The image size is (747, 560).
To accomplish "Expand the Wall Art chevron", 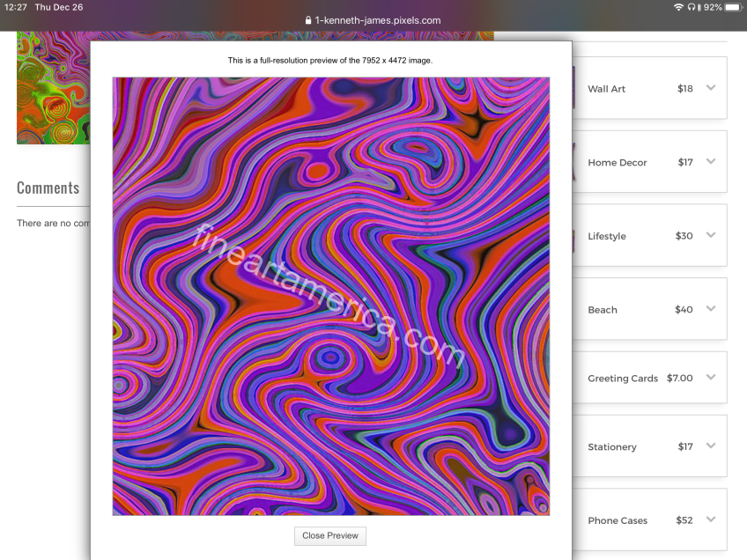I will click(711, 88).
